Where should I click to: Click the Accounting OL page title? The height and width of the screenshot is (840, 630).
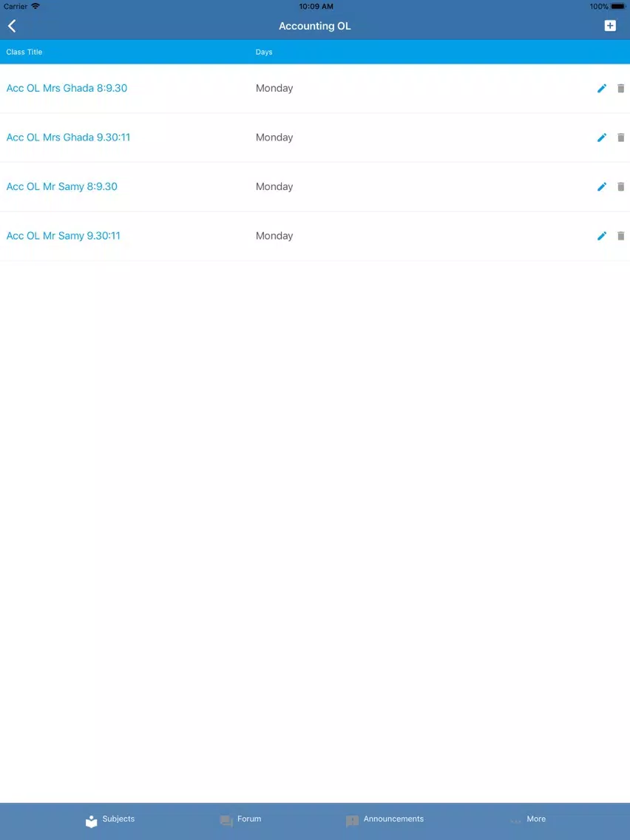(x=315, y=27)
